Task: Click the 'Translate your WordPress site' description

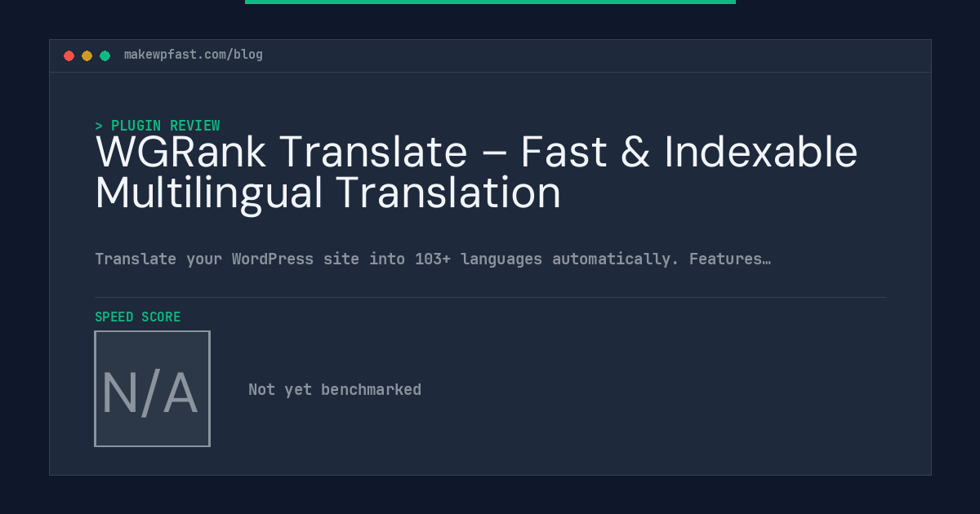Action: [433, 259]
